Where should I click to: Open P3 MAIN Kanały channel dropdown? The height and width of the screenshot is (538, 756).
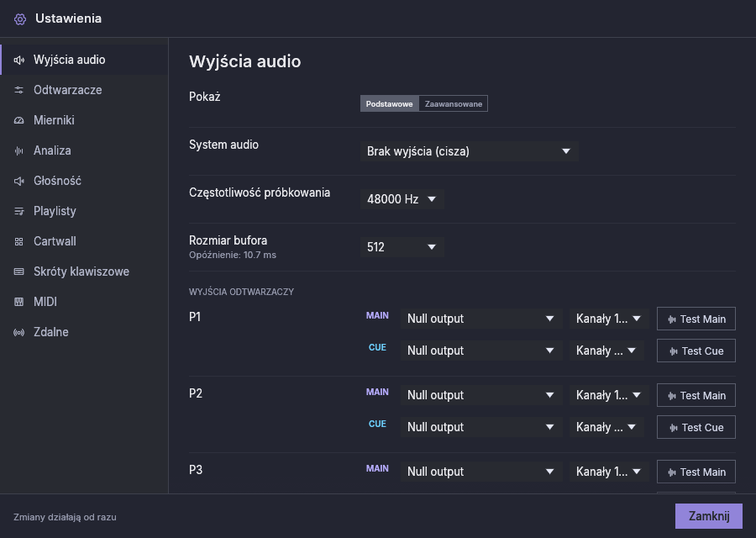click(608, 472)
